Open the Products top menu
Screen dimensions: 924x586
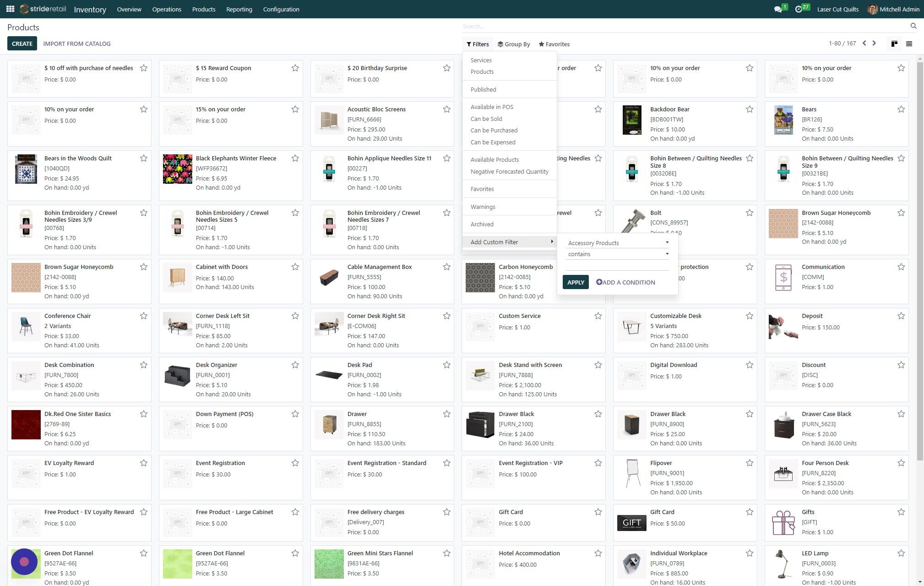(204, 9)
